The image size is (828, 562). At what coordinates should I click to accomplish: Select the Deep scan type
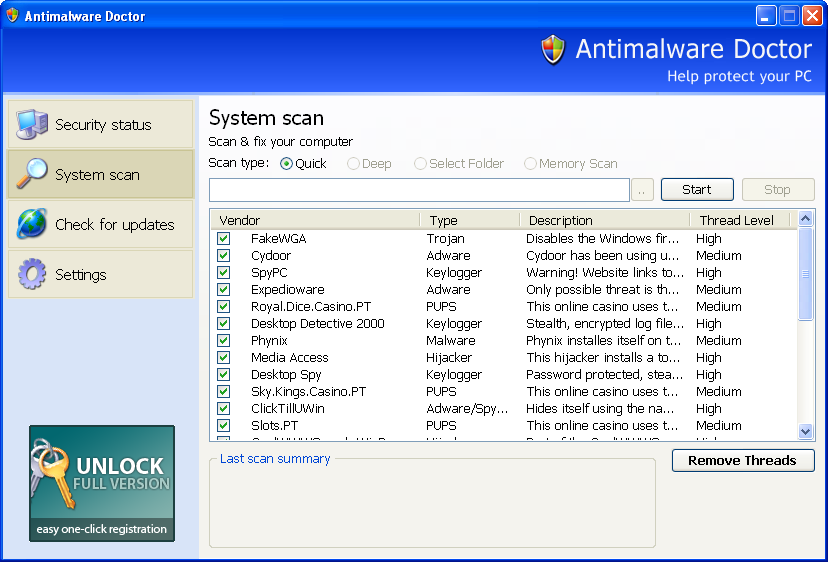coord(369,164)
